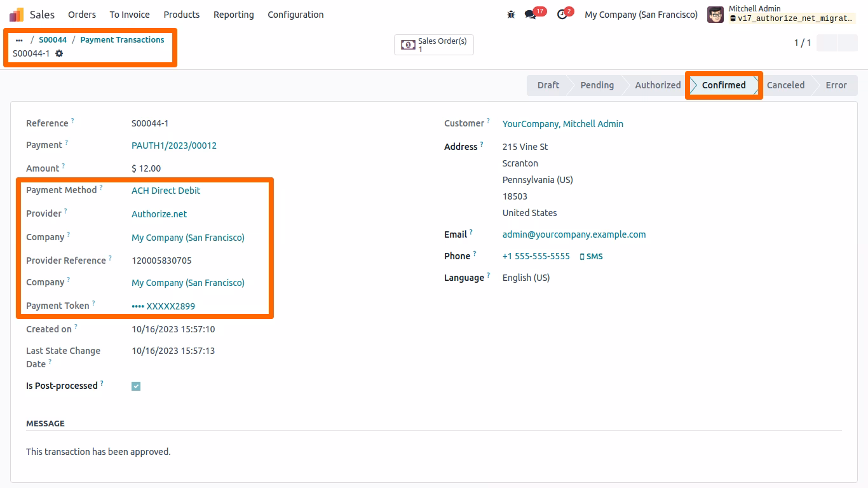Open the debug bug icon menu
Viewport: 868px width, 488px height.
point(511,15)
